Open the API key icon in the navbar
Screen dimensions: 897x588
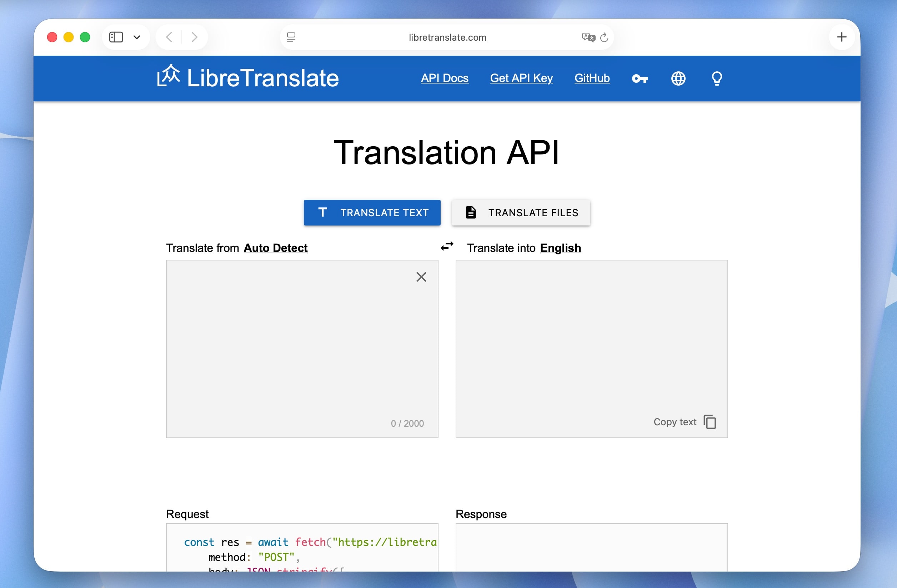click(640, 78)
